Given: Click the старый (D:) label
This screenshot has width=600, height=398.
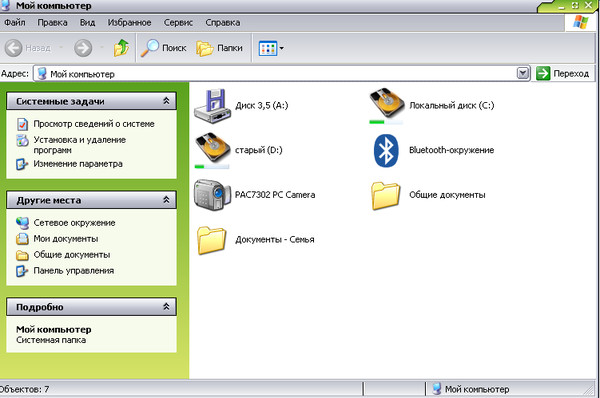Looking at the screenshot, I should coord(259,150).
